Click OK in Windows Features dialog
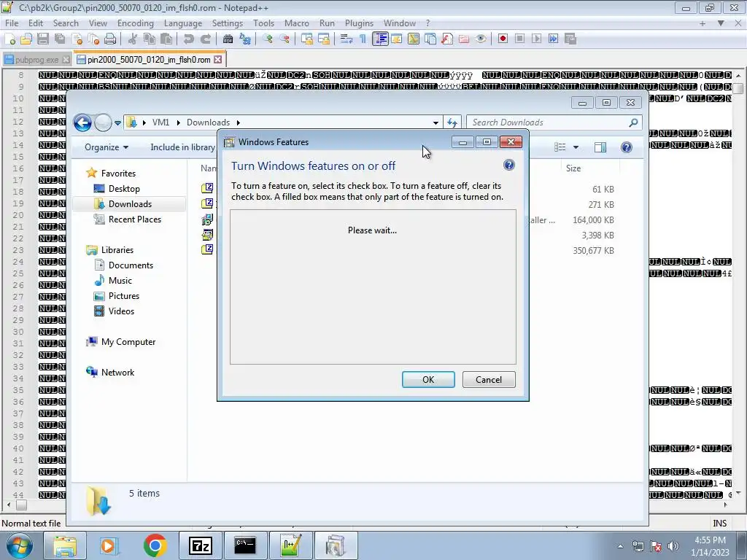The image size is (747, 560). tap(427, 379)
